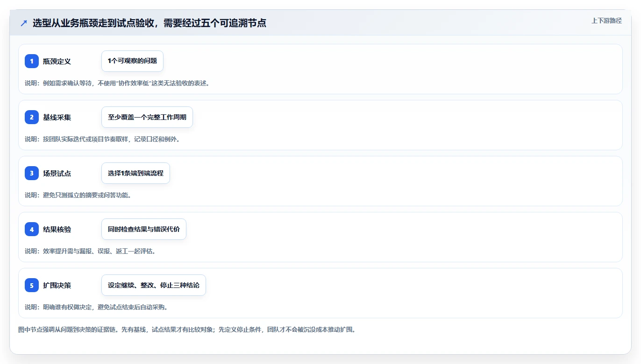Select the 选择1条端到端流程 chip
The image size is (641, 364).
[135, 173]
